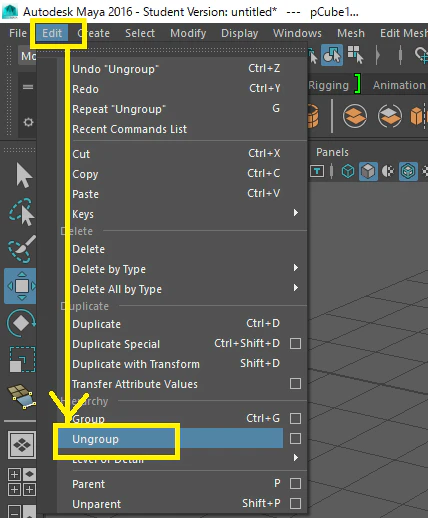Image resolution: width=428 pixels, height=518 pixels.
Task: Click the last-used tool icon below Scale
Action: point(22,396)
